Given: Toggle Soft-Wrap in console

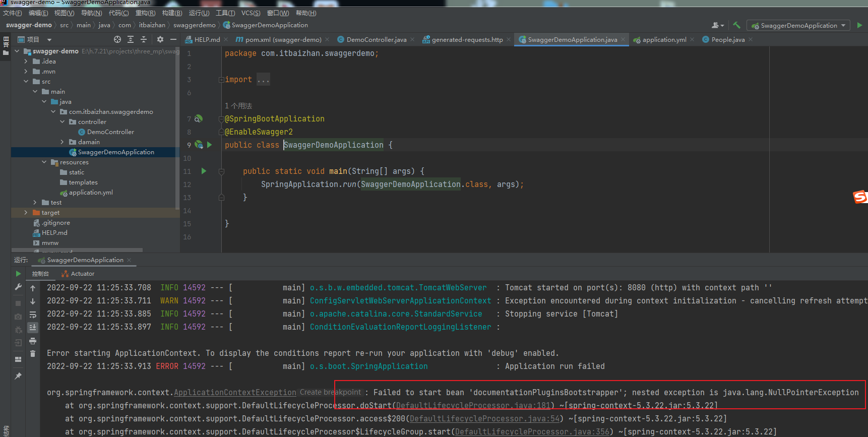Looking at the screenshot, I should tap(33, 315).
